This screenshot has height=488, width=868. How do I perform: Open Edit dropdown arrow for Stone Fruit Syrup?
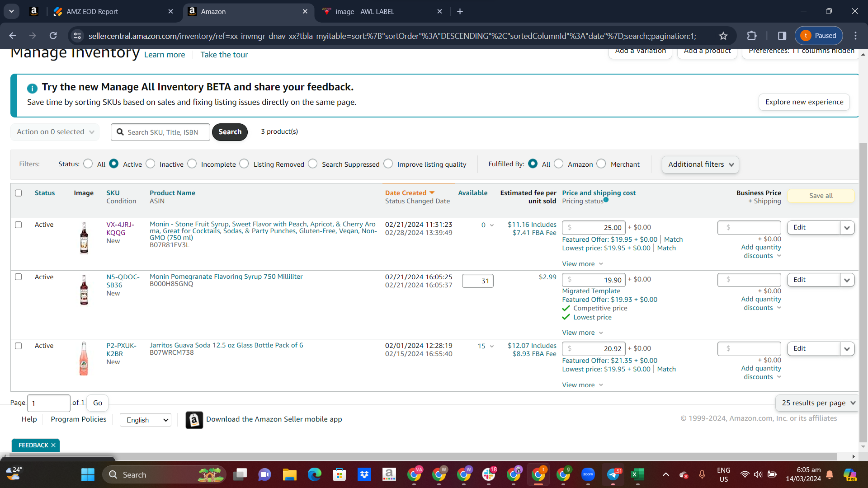(847, 228)
